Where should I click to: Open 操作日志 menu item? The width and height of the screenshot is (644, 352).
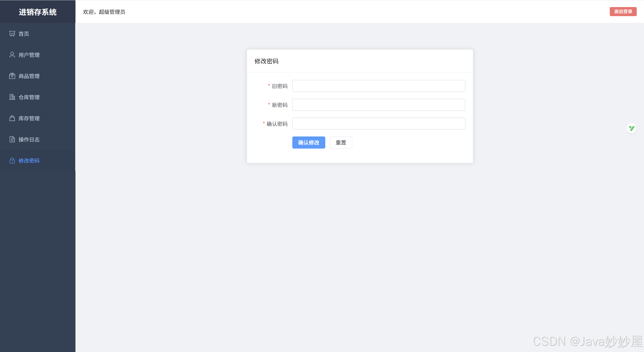coord(37,139)
